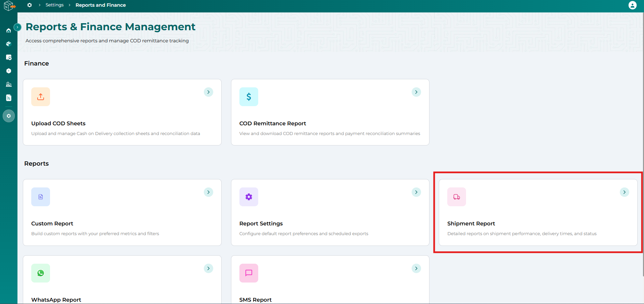
Task: Click 'Upload and manage Cash on Delivery' description
Action: point(116,133)
